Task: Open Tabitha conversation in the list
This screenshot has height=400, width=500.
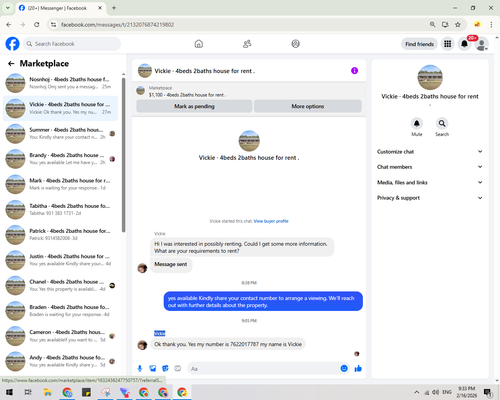Action: pyautogui.click(x=60, y=210)
